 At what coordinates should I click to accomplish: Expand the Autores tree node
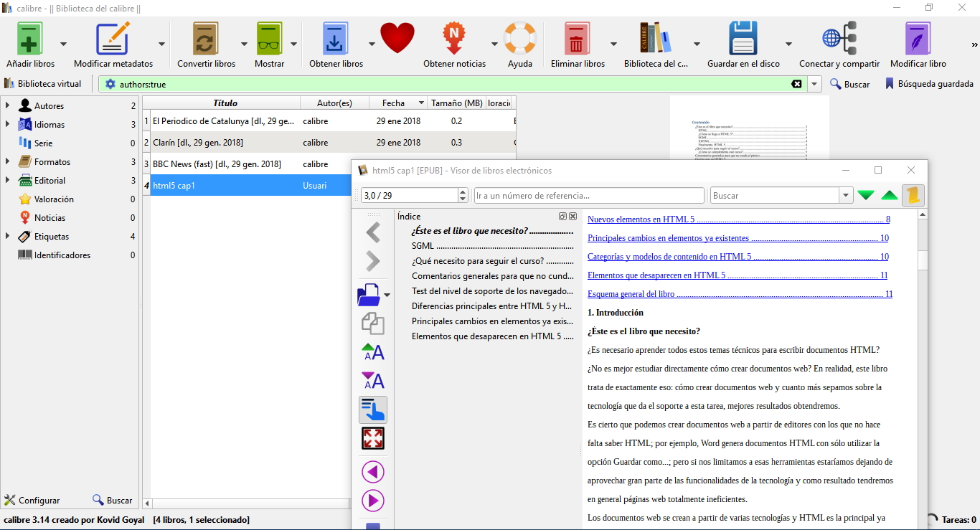[x=7, y=105]
